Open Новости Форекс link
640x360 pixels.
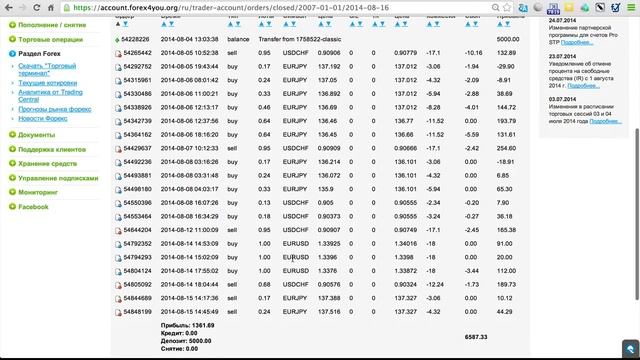click(x=42, y=118)
